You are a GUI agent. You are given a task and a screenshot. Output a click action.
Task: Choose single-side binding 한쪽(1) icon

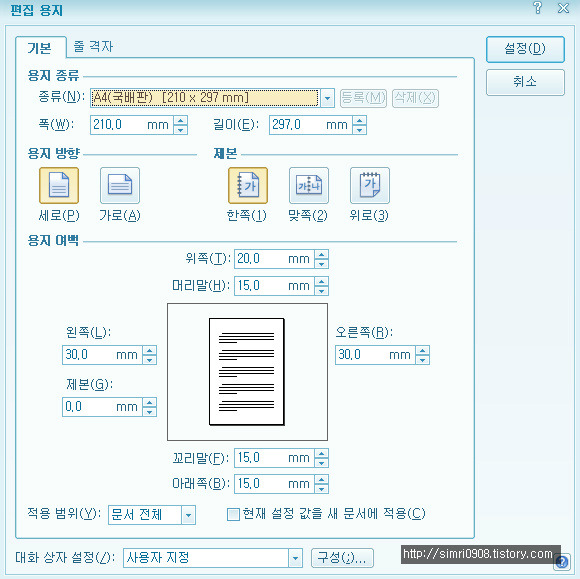coord(247,185)
